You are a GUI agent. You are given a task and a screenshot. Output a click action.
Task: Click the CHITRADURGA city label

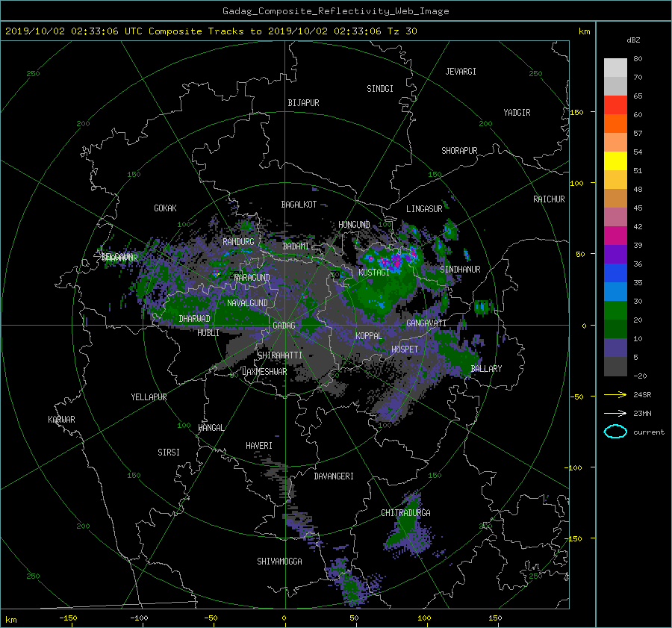point(405,513)
